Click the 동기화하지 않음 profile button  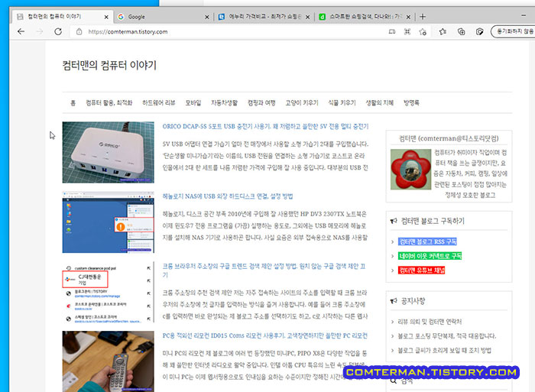click(x=514, y=31)
